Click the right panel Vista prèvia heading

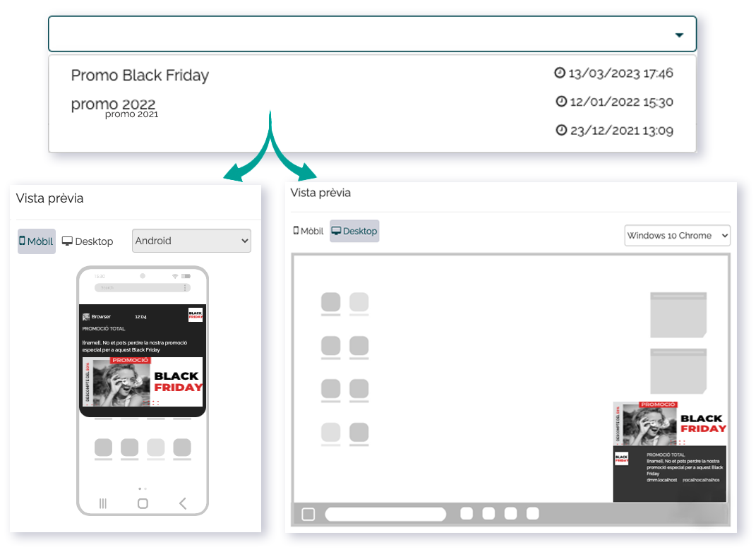320,193
